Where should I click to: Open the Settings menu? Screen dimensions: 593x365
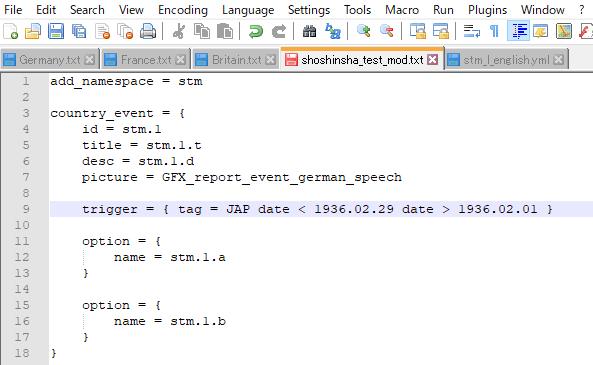[309, 10]
